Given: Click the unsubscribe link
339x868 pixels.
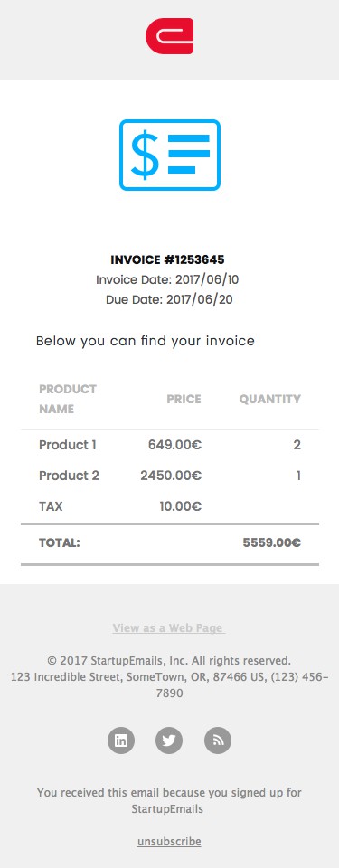Looking at the screenshot, I should pyautogui.click(x=169, y=842).
